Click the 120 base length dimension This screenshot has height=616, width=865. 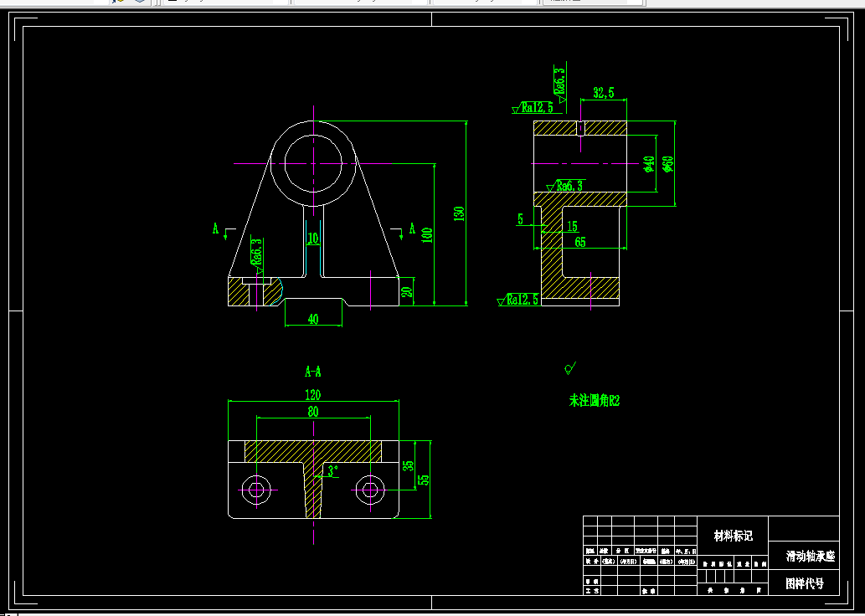pyautogui.click(x=313, y=395)
